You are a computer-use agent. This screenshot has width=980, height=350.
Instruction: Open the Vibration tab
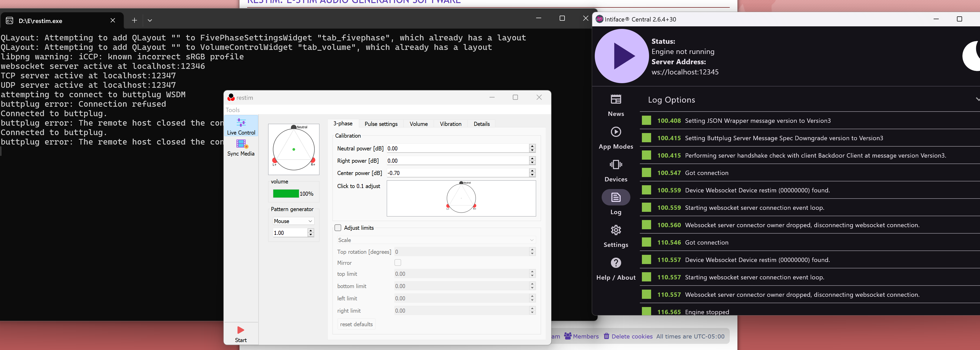451,124
